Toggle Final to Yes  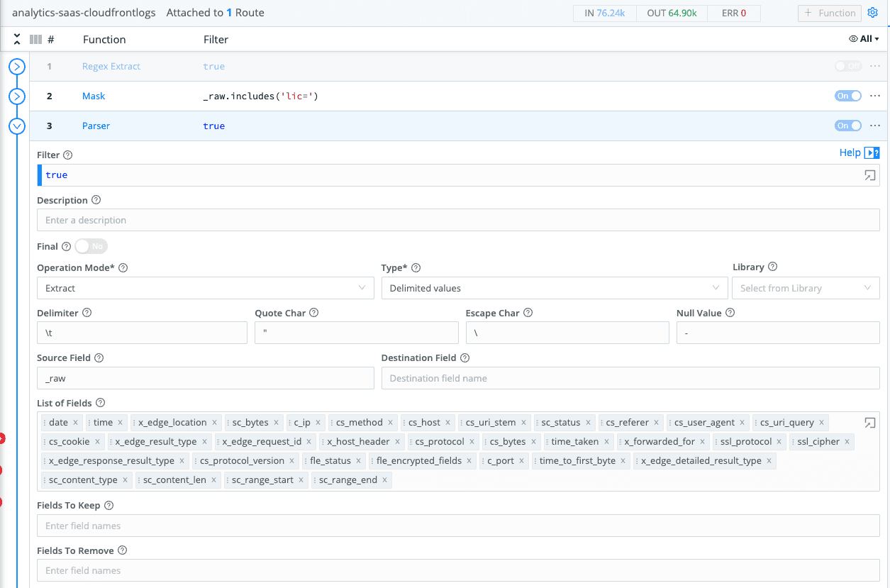[x=91, y=245]
